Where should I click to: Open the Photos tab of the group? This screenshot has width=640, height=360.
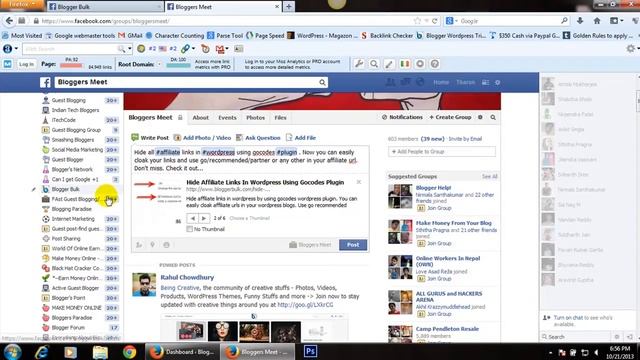[x=256, y=118]
